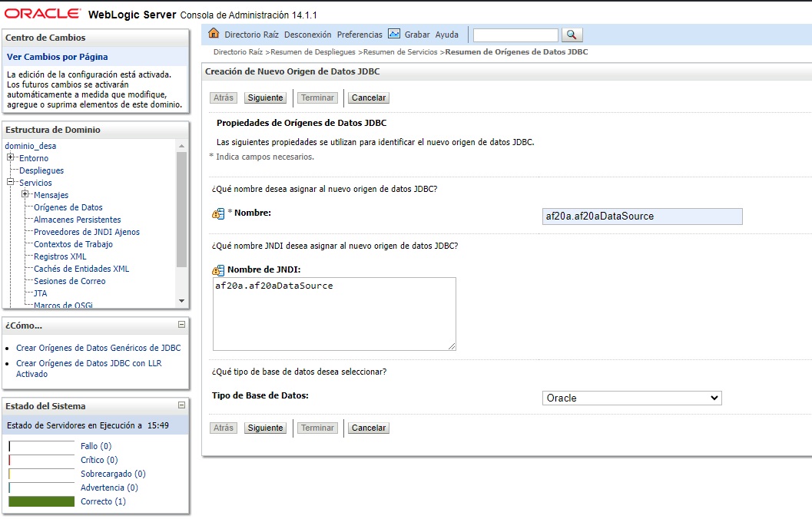The width and height of the screenshot is (812, 519).
Task: Click the top Terminar button
Action: 317,98
